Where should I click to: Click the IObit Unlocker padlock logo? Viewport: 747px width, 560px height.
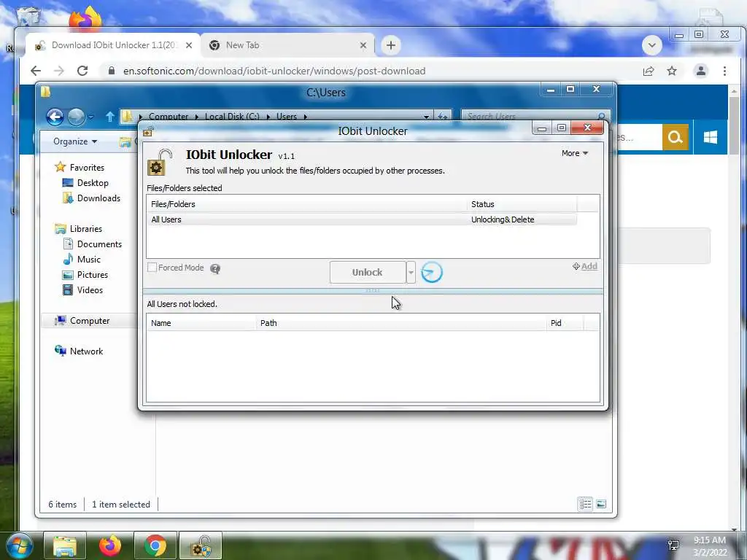(x=159, y=163)
